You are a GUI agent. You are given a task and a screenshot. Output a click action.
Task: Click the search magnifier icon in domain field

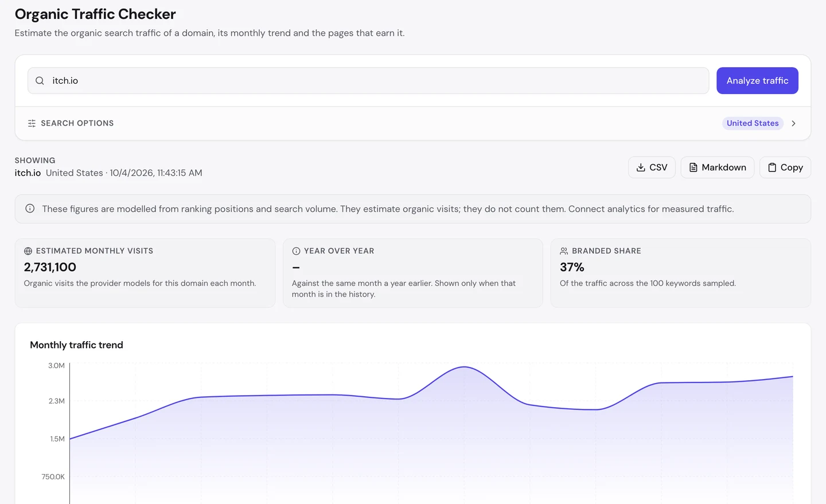click(x=40, y=81)
